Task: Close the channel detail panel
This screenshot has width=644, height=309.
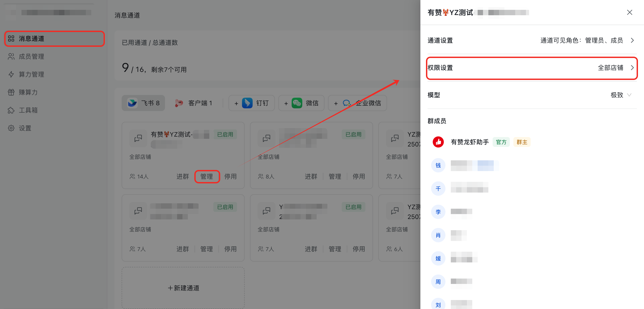Action: pyautogui.click(x=629, y=12)
